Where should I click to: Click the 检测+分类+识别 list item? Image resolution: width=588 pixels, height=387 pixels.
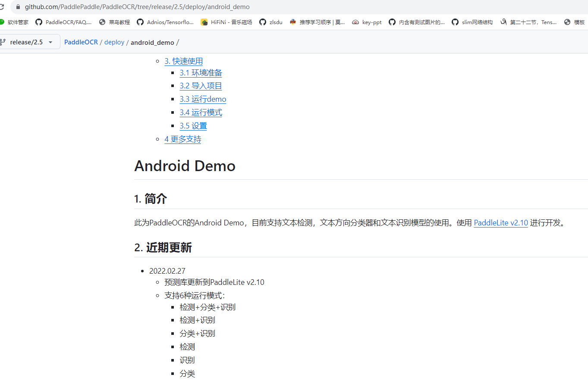208,307
